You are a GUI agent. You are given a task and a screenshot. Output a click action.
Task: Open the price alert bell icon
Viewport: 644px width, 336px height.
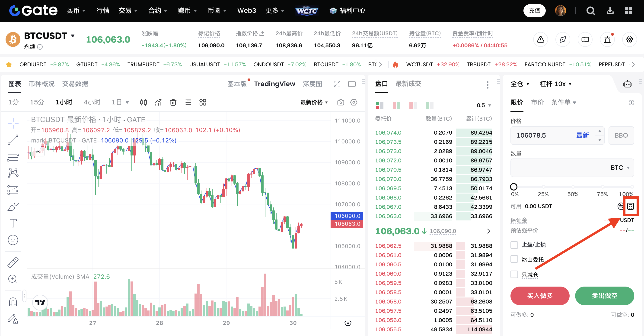pyautogui.click(x=607, y=39)
